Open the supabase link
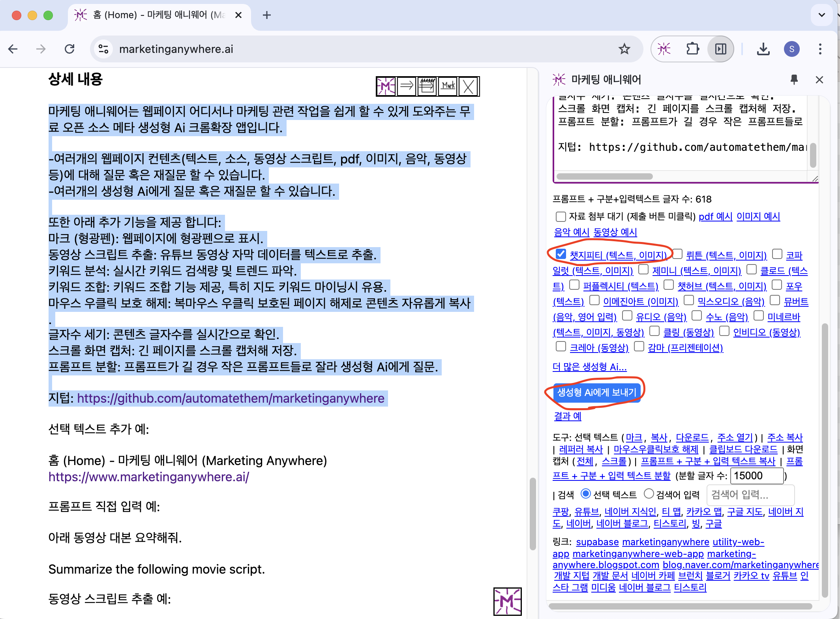The height and width of the screenshot is (619, 840). [x=597, y=542]
